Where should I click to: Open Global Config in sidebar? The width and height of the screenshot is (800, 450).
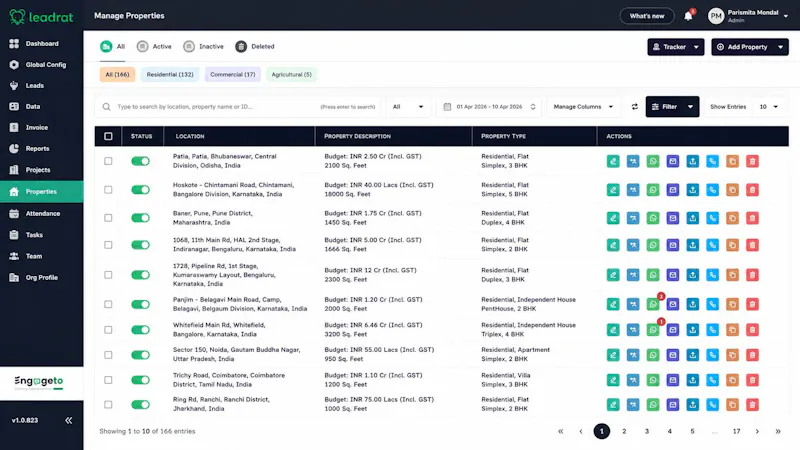(x=41, y=65)
